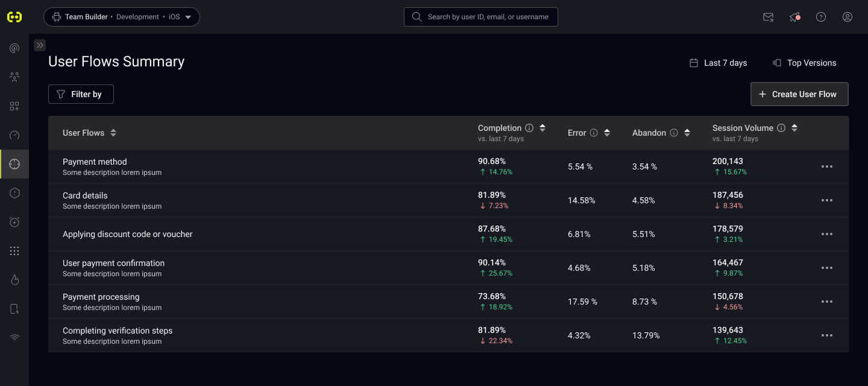The width and height of the screenshot is (868, 386).
Task: Open the user profile account icon
Action: (848, 17)
